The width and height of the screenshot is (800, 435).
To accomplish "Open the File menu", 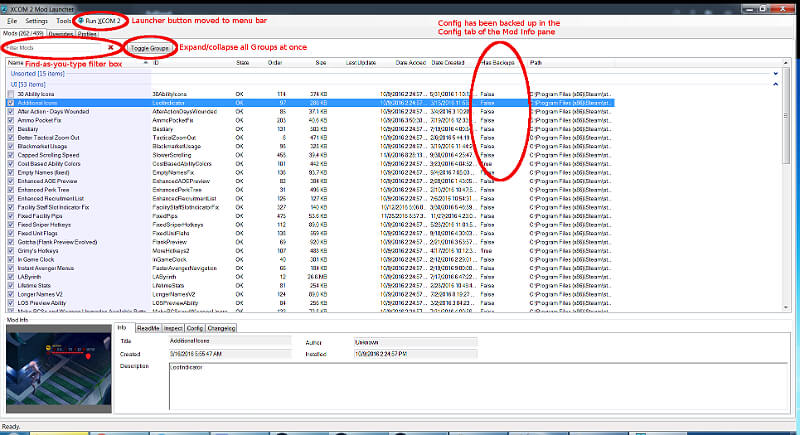I will pyautogui.click(x=11, y=20).
